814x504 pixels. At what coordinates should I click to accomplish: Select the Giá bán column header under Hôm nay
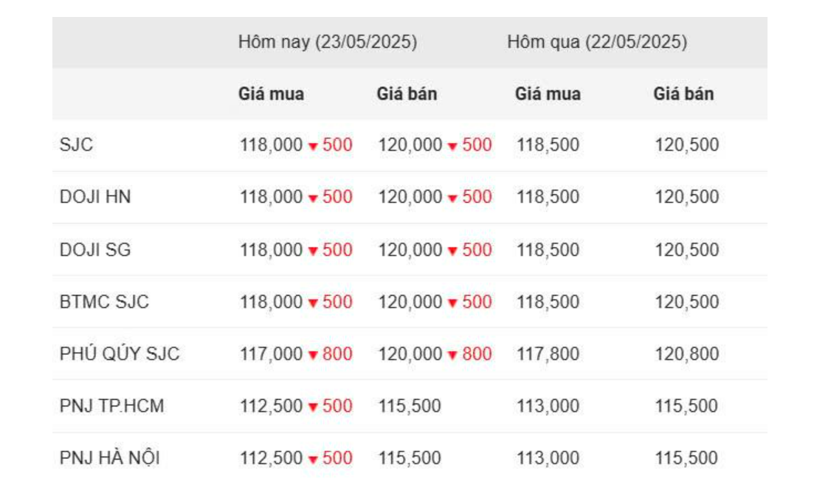click(407, 94)
